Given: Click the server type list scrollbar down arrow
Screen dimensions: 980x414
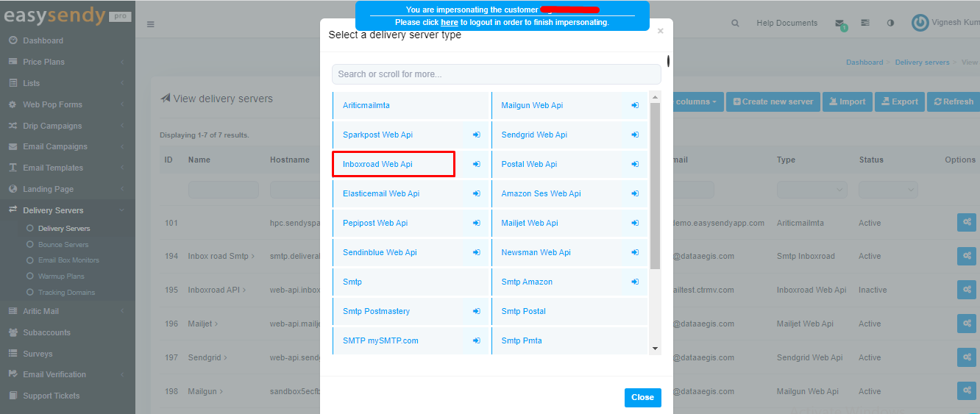Looking at the screenshot, I should (655, 349).
